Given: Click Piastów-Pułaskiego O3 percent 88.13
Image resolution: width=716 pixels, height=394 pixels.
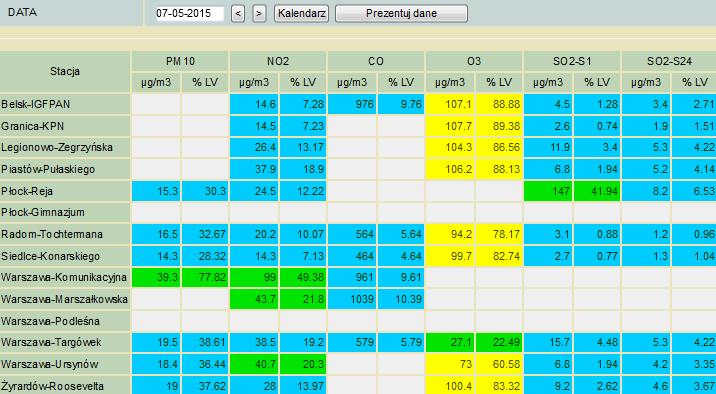Looking at the screenshot, I should [x=499, y=169].
